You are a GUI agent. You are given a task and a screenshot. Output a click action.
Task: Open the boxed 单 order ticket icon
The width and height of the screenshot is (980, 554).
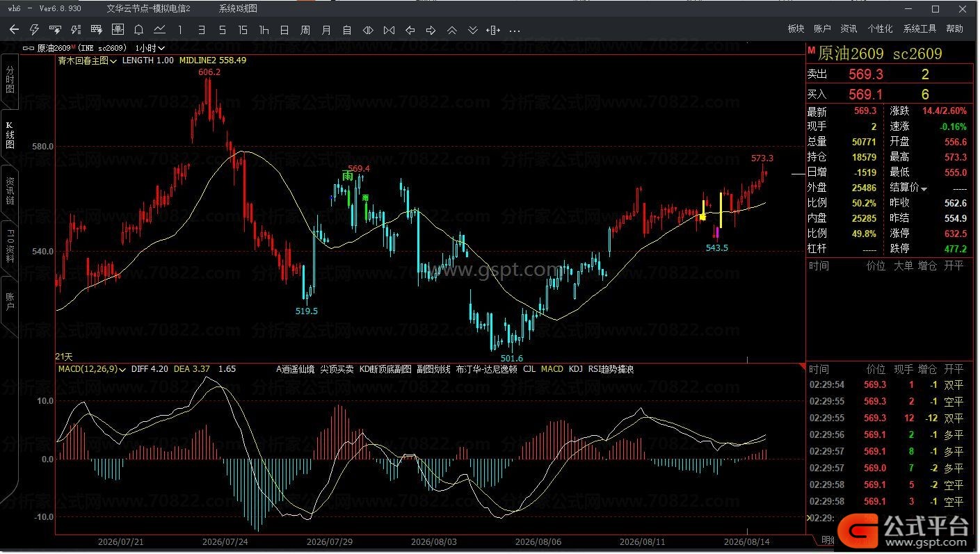coord(118,30)
